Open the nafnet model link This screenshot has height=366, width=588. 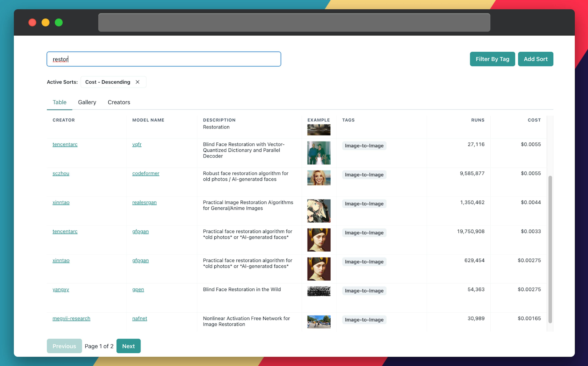pyautogui.click(x=139, y=319)
